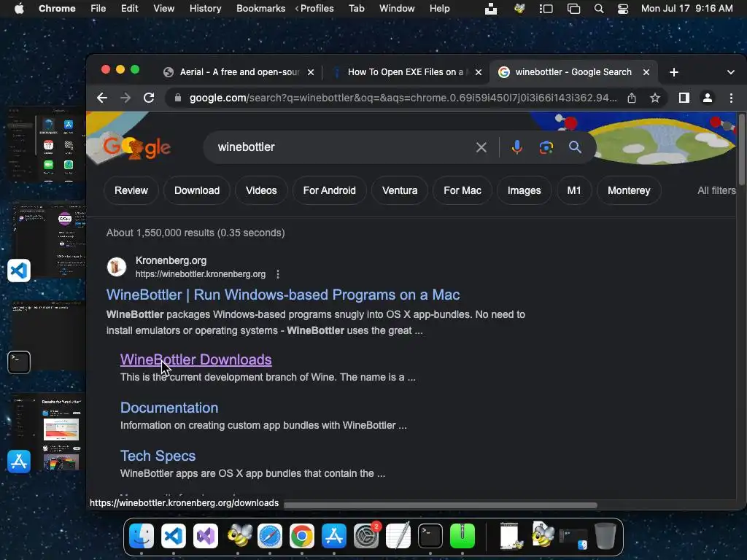Open the Chrome profile avatar
747x560 pixels.
point(708,98)
